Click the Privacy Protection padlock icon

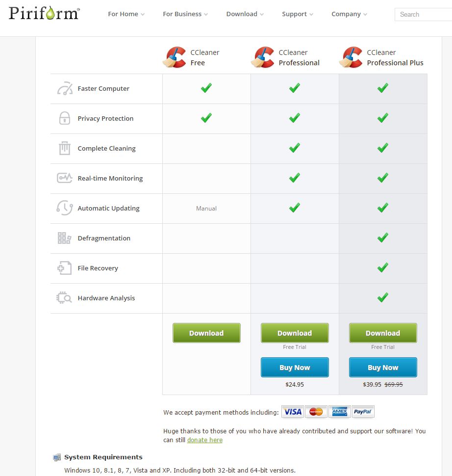coord(65,118)
